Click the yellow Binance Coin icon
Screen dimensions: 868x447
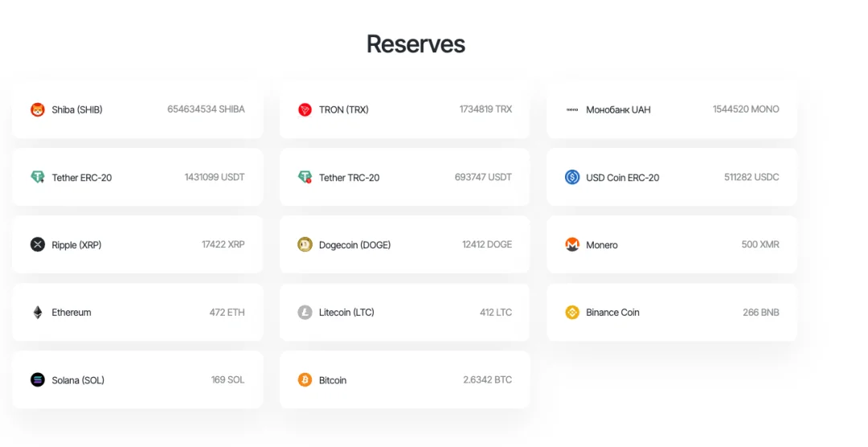pyautogui.click(x=572, y=313)
